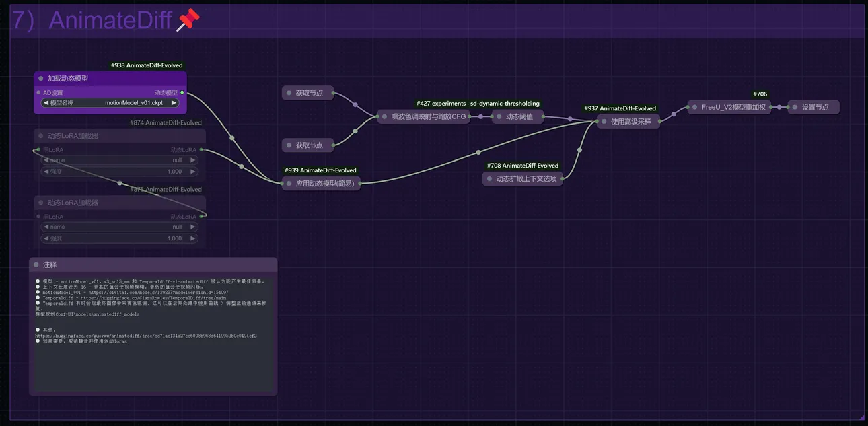Open the null name dropdown on node #875

pos(120,227)
